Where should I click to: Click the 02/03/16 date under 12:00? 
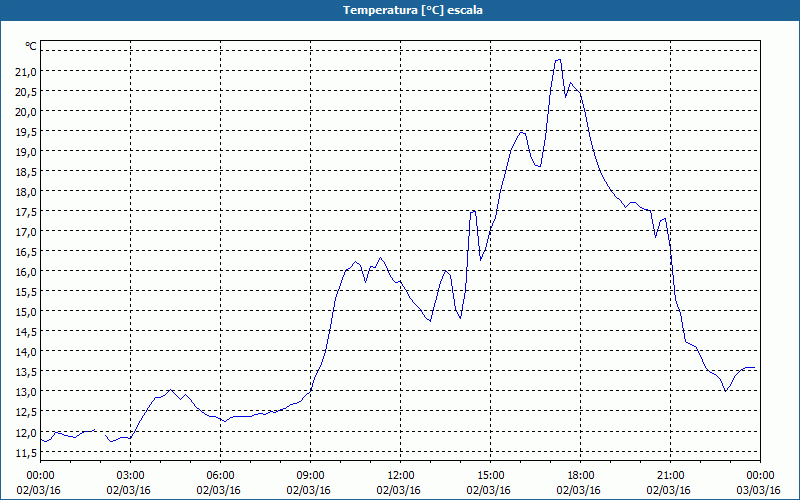[x=398, y=490]
